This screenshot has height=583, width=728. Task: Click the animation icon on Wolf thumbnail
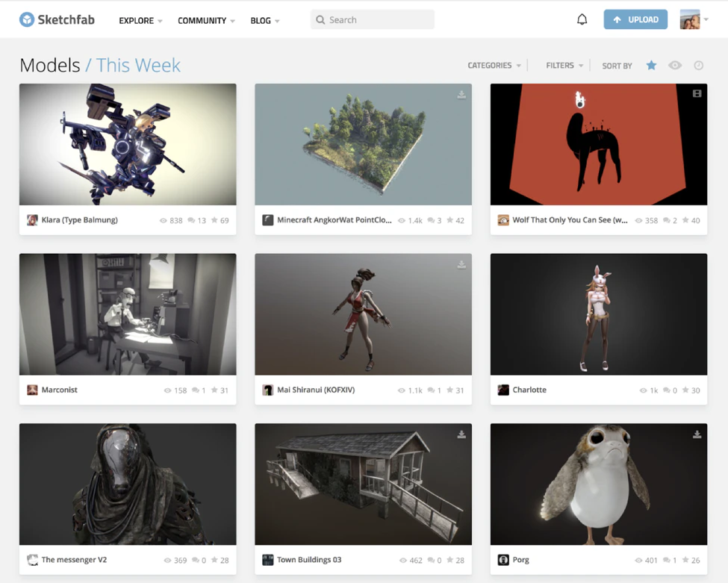click(697, 94)
